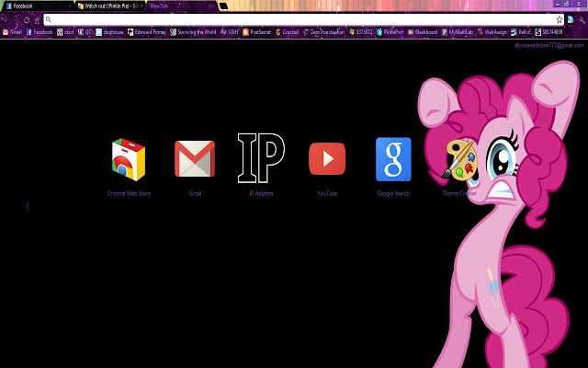The width and height of the screenshot is (588, 368).
Task: Open the WebAssign bookmark
Action: (492, 32)
